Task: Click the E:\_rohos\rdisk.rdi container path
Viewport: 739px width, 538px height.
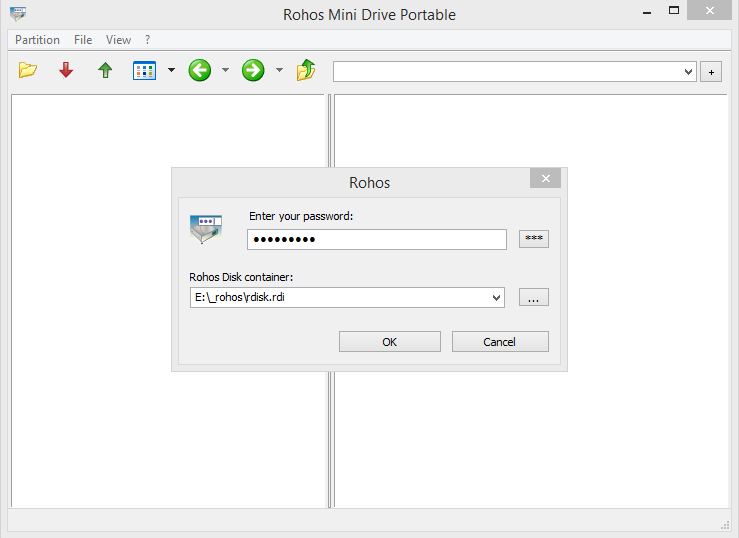Action: pos(240,297)
